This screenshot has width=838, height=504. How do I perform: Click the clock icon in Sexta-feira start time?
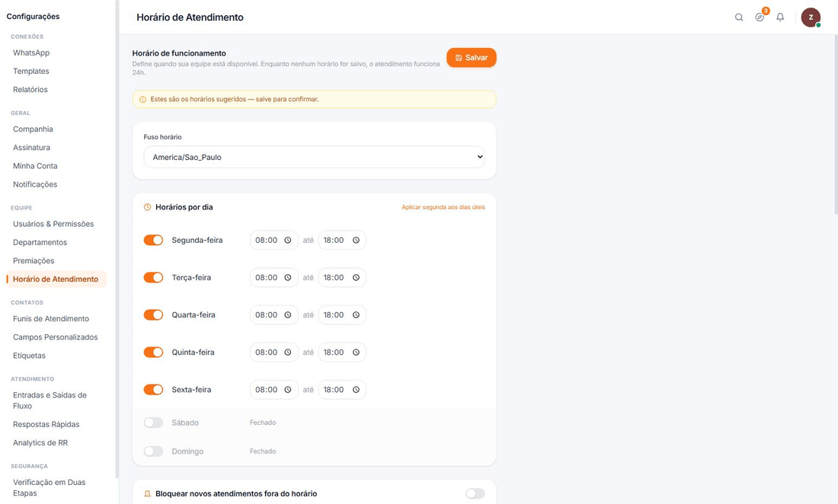[x=287, y=390]
